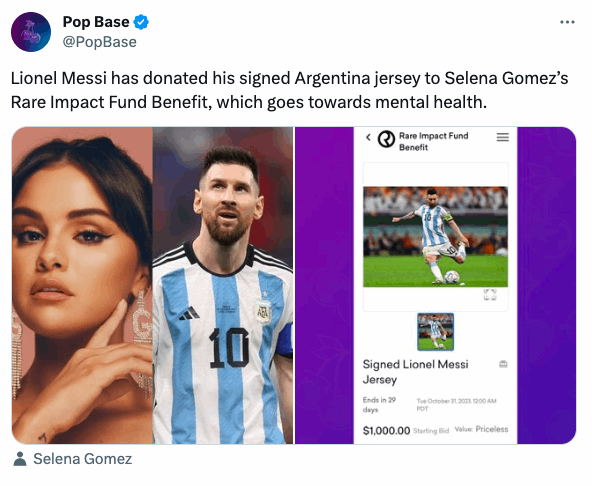The image size is (592, 486).
Task: Click the person icon beside Selena Gomez tag
Action: click(20, 458)
